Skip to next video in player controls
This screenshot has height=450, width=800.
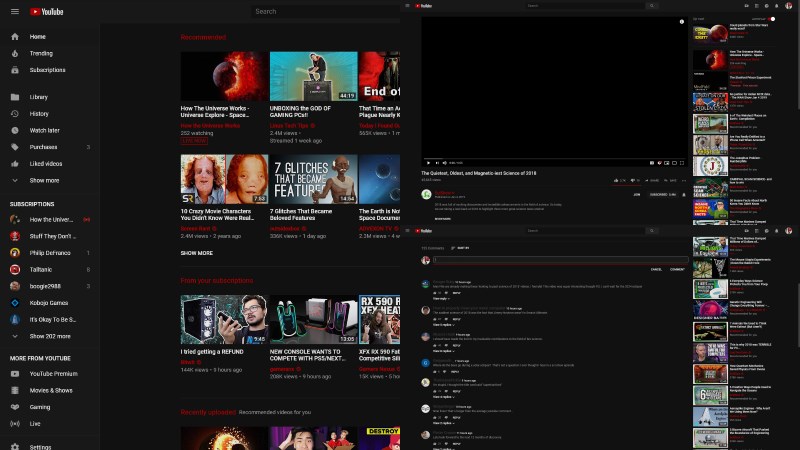pyautogui.click(x=437, y=163)
